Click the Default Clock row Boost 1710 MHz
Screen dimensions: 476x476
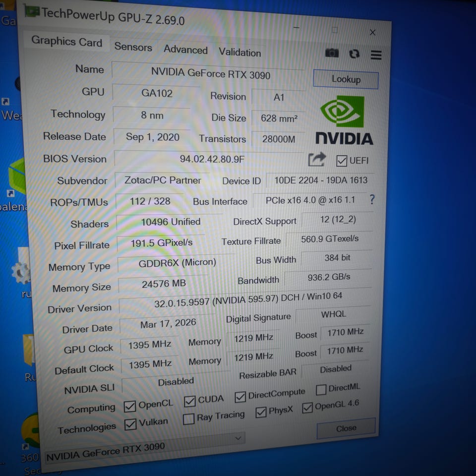(x=345, y=351)
